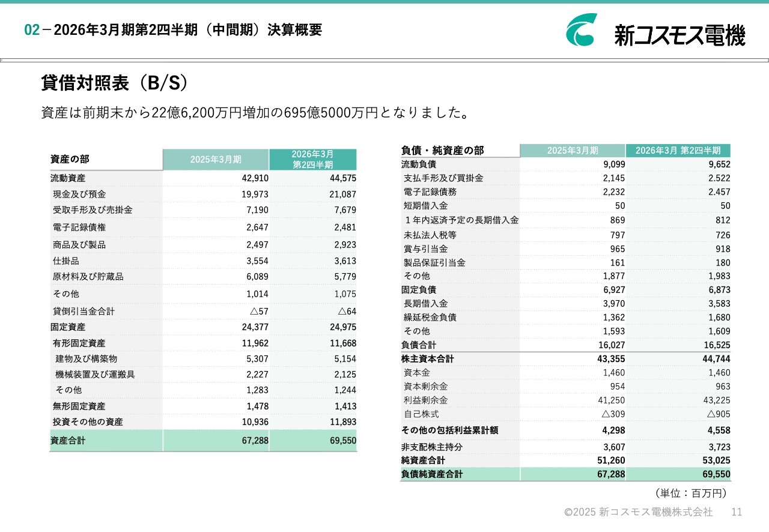Click the 資産合計 highlighted row label

click(x=68, y=441)
